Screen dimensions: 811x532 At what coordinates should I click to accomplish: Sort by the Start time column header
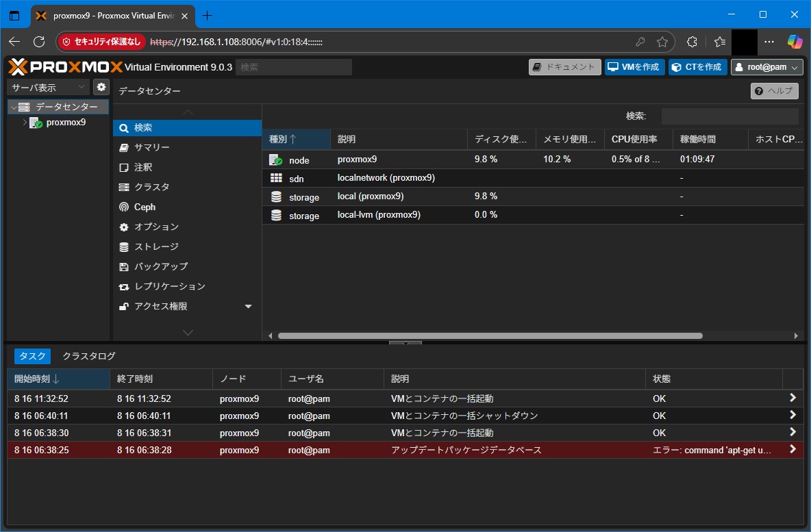click(58, 379)
